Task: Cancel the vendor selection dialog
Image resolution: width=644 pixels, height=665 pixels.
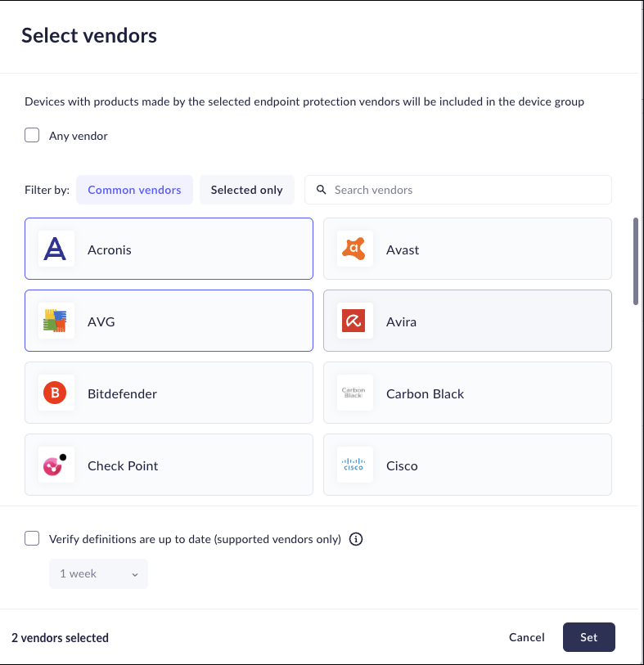Action: point(526,637)
